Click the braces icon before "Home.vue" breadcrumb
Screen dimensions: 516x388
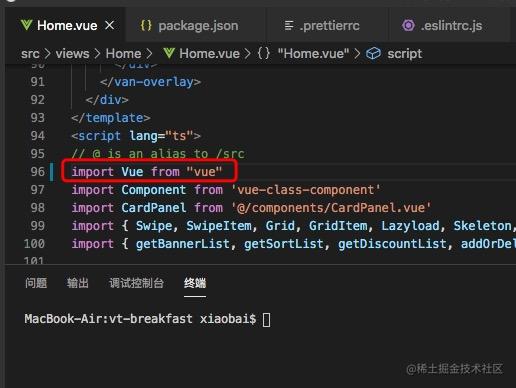(263, 53)
